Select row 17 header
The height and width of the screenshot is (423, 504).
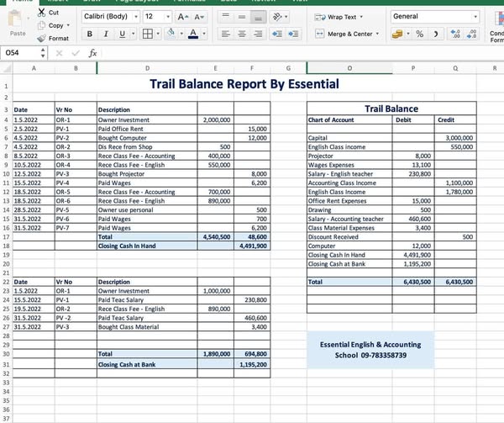coord(5,237)
